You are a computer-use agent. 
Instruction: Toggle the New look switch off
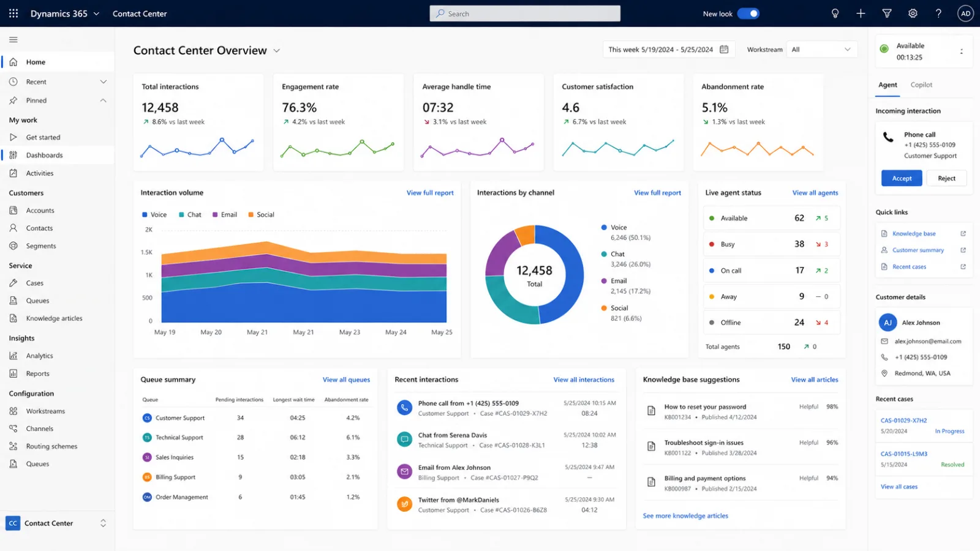pyautogui.click(x=748, y=13)
